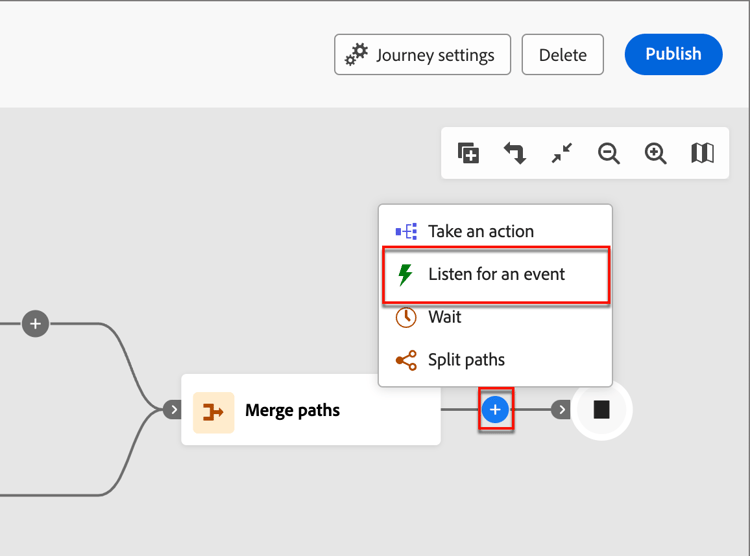Click the chevron connector before the end node
Screen dimensions: 750x556
click(x=561, y=410)
